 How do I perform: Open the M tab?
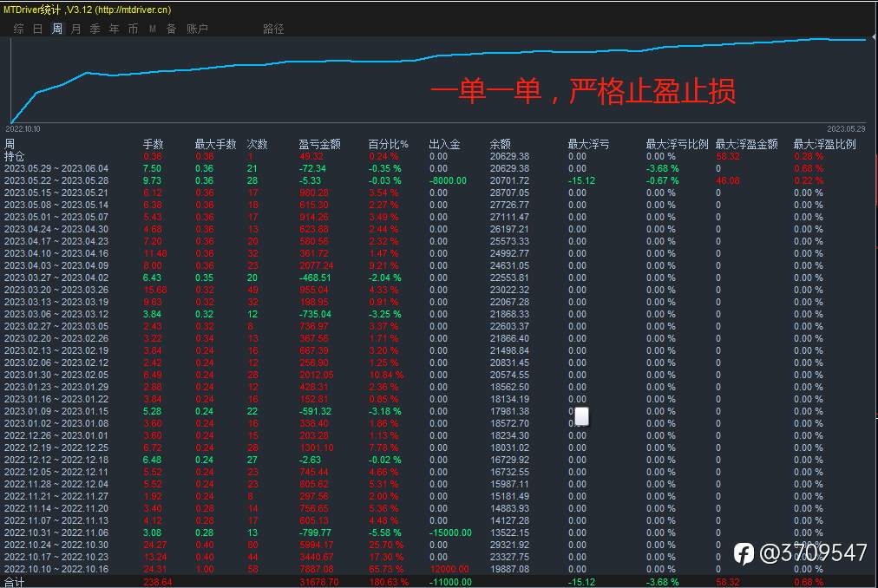(x=153, y=29)
